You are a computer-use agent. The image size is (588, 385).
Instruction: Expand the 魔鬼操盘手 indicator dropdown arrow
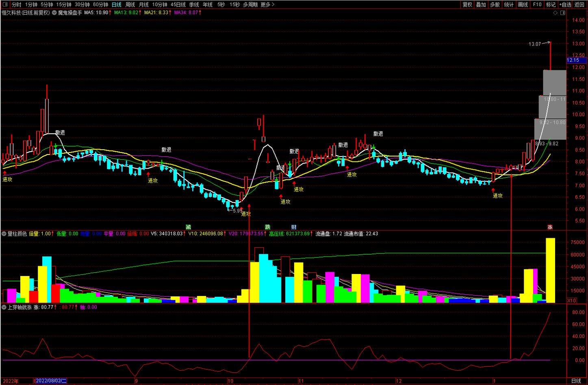(54, 13)
